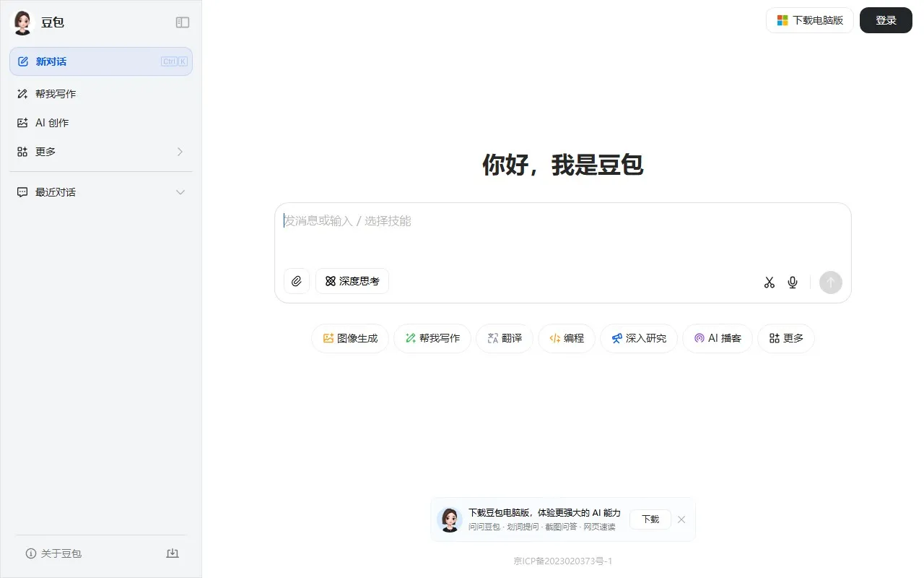Open the screenshot tool via scissors icon
The width and height of the screenshot is (924, 578).
(x=769, y=282)
